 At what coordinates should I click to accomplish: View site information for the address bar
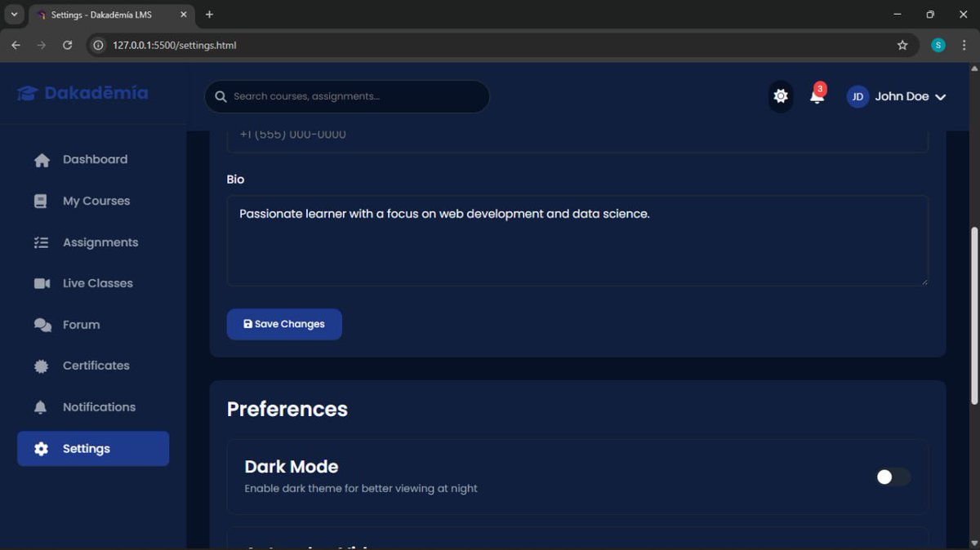[x=99, y=45]
